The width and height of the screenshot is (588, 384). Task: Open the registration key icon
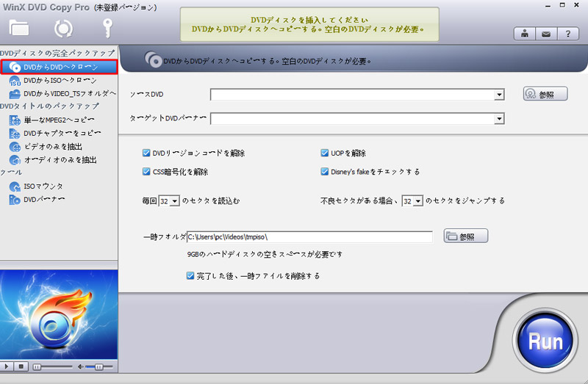(x=107, y=28)
